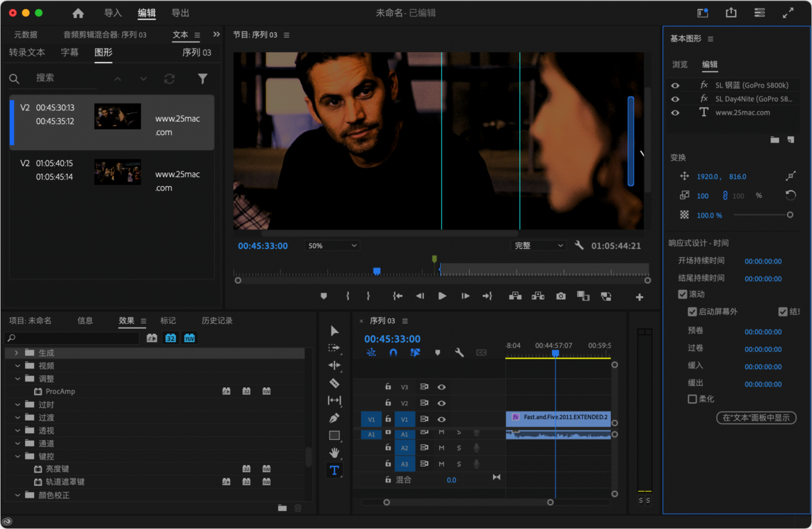Toggle V3 track output eye
The height and width of the screenshot is (529, 812).
pos(441,386)
